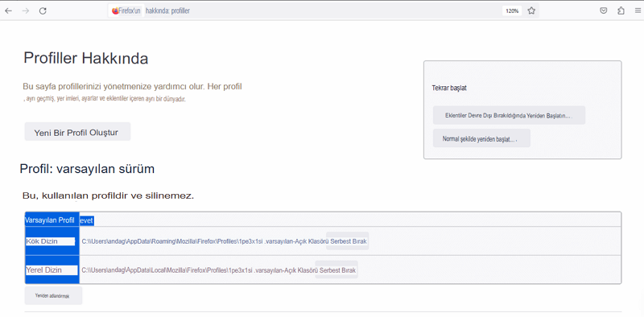Click 'Profil: varsayılan sürüm' heading
The height and width of the screenshot is (317, 644).
tap(87, 169)
